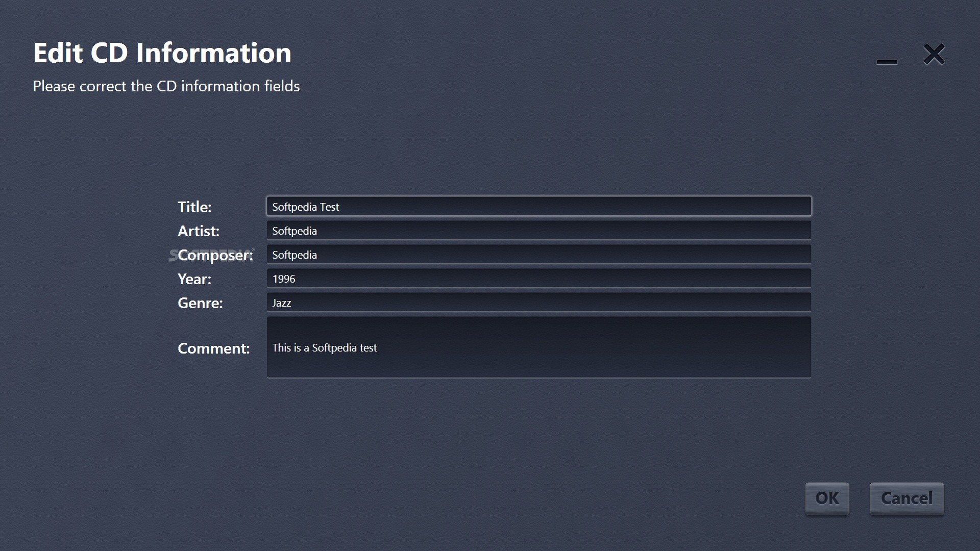
Task: Click the Genre field showing Jazz
Action: point(539,302)
